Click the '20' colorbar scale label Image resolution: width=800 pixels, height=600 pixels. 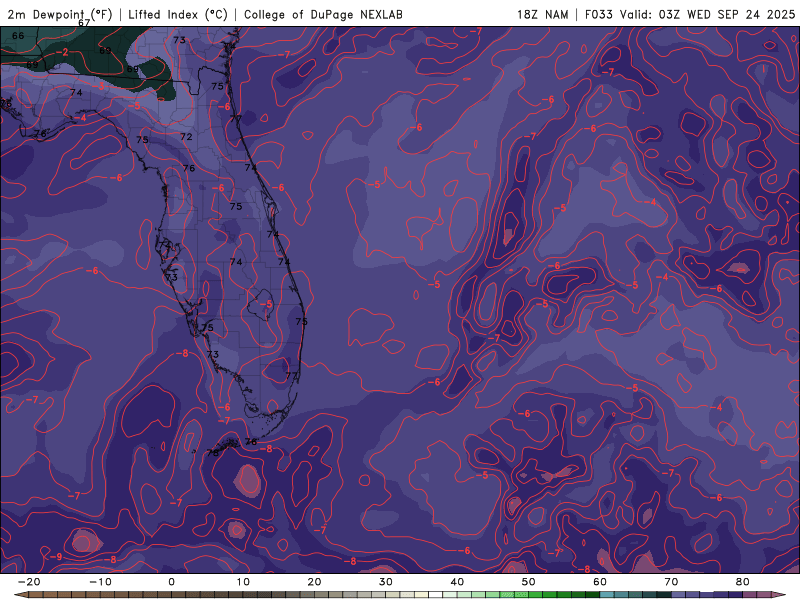point(314,582)
